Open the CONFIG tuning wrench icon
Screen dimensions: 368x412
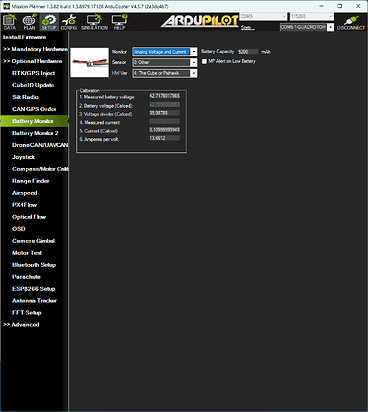pos(69,22)
